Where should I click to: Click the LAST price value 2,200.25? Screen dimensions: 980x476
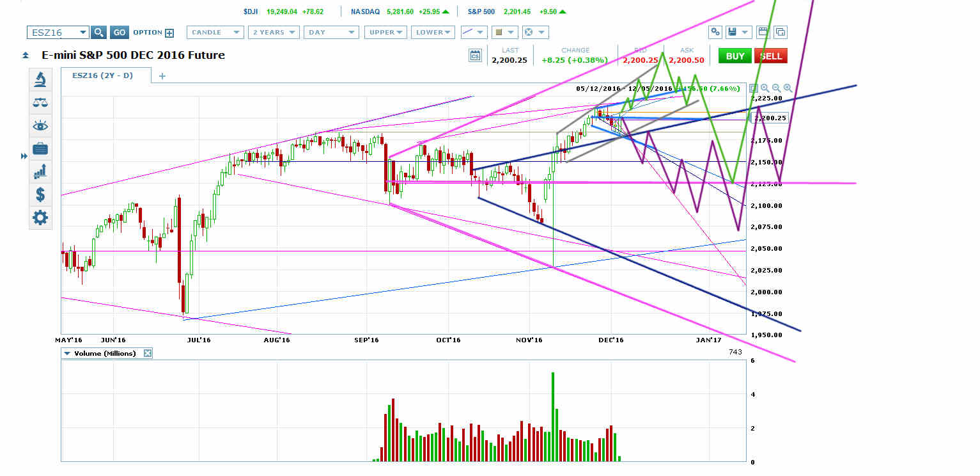tap(508, 60)
